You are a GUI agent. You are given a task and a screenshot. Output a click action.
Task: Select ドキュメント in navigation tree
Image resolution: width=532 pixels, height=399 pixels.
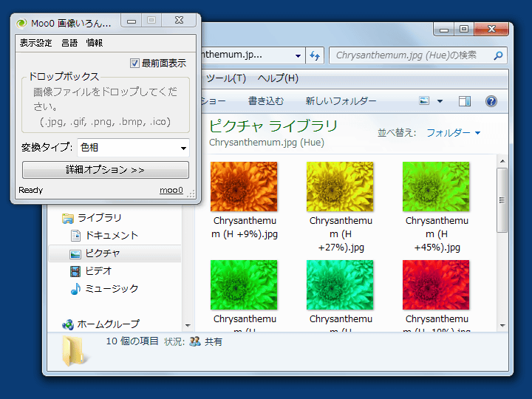[x=112, y=236]
